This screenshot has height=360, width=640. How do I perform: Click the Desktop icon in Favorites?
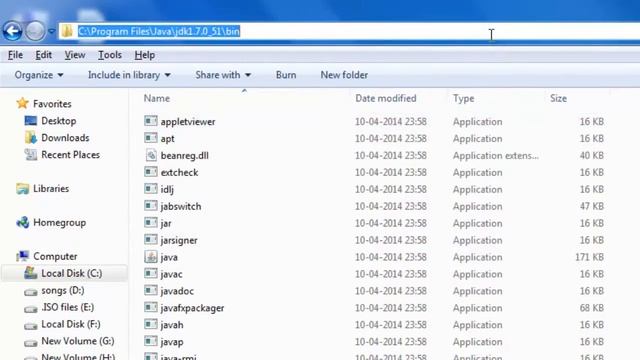[31, 120]
